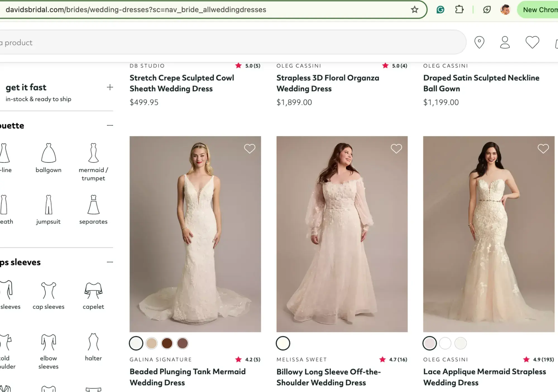Open Draped Satin Sculpted Neckline Ball Gown link
Image resolution: width=558 pixels, height=392 pixels.
(x=481, y=83)
